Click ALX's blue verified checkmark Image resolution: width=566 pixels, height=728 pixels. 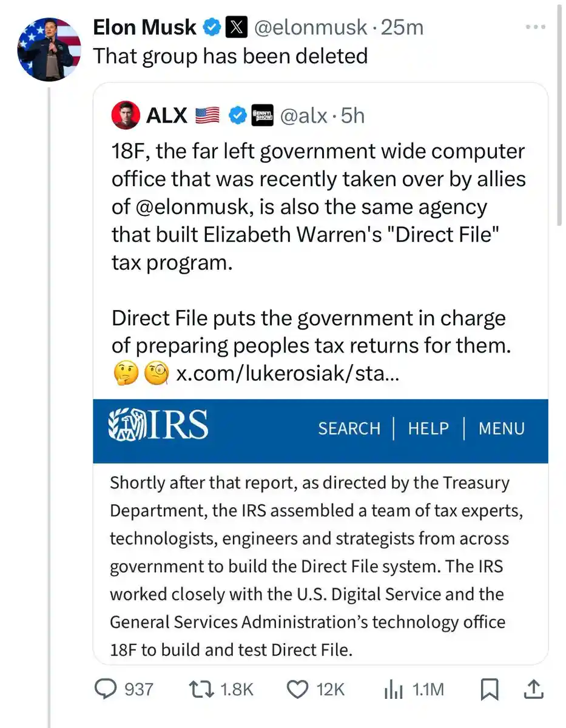237,115
